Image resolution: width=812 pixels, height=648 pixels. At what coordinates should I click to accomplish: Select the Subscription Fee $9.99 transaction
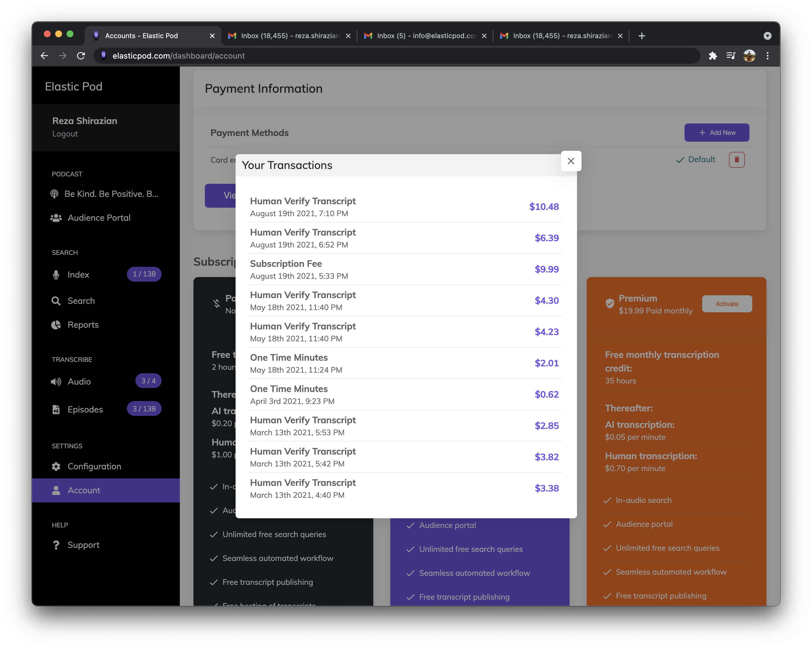(405, 269)
